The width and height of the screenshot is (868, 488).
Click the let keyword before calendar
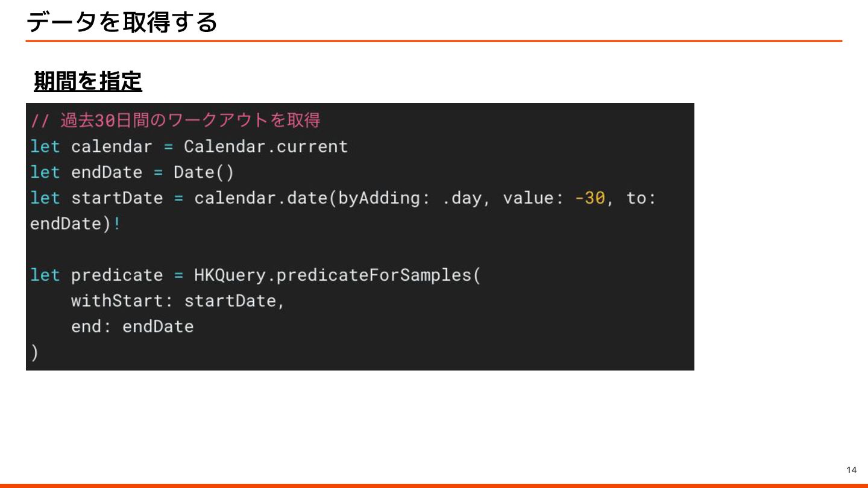tap(45, 146)
